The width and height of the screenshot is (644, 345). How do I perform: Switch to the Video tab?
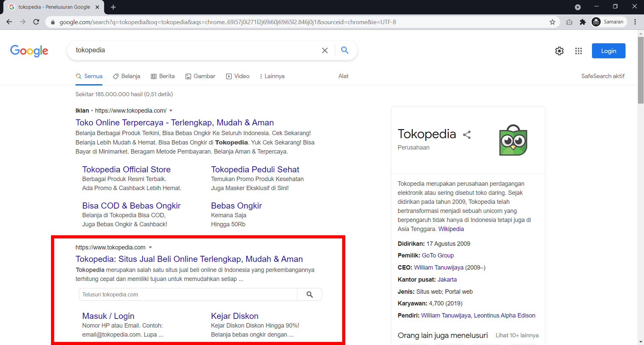click(238, 76)
